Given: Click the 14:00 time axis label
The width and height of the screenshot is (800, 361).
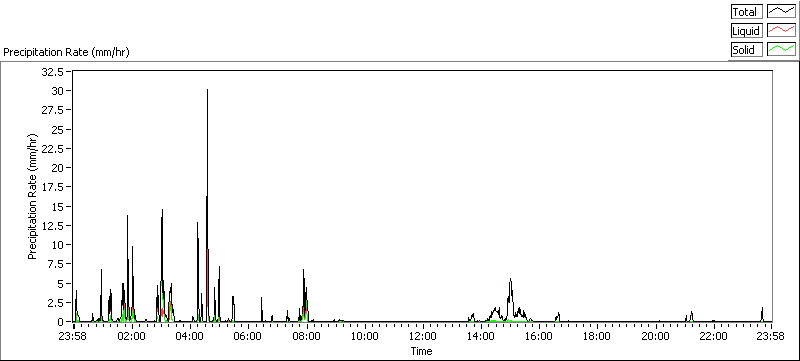Looking at the screenshot, I should click(481, 336).
